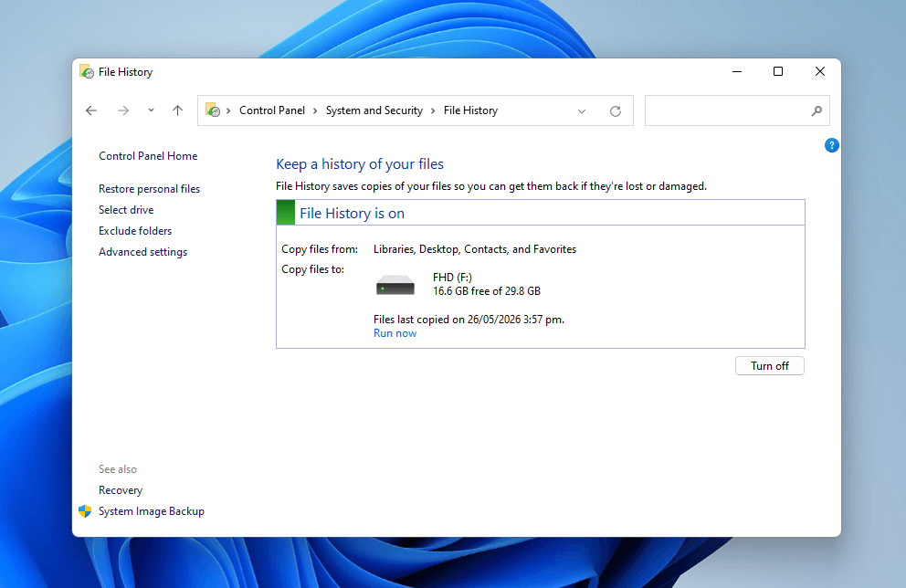This screenshot has width=906, height=588.
Task: Click the System Image Backup shield icon
Action: point(85,511)
